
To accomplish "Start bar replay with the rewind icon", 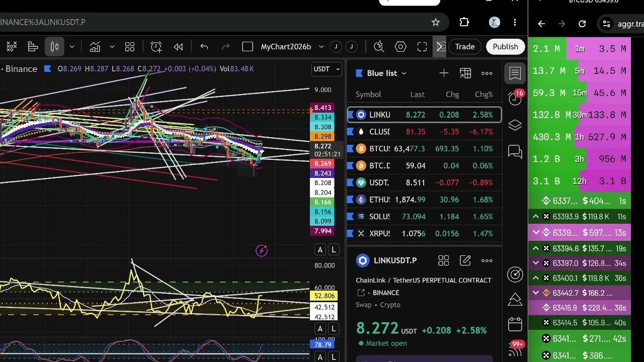I will pos(178,47).
